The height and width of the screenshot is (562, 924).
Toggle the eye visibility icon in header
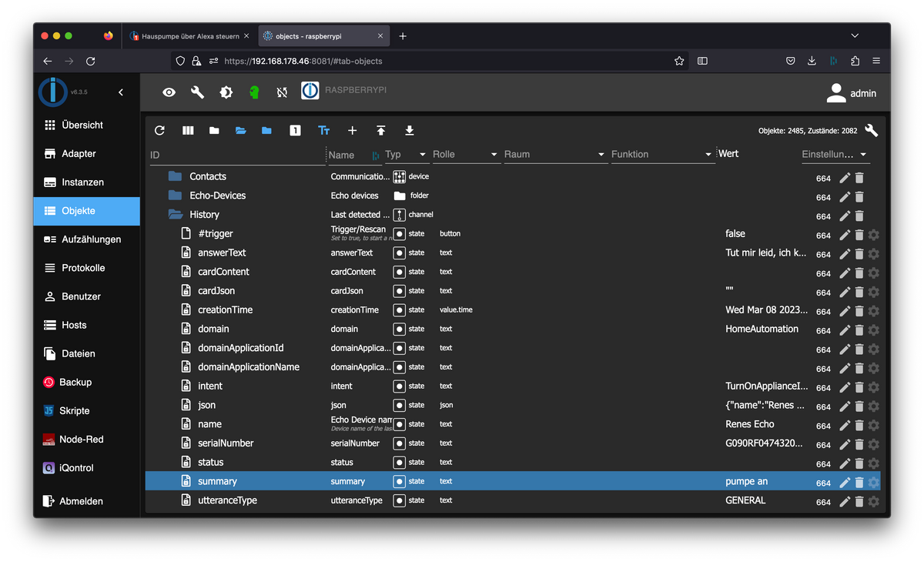[169, 92]
